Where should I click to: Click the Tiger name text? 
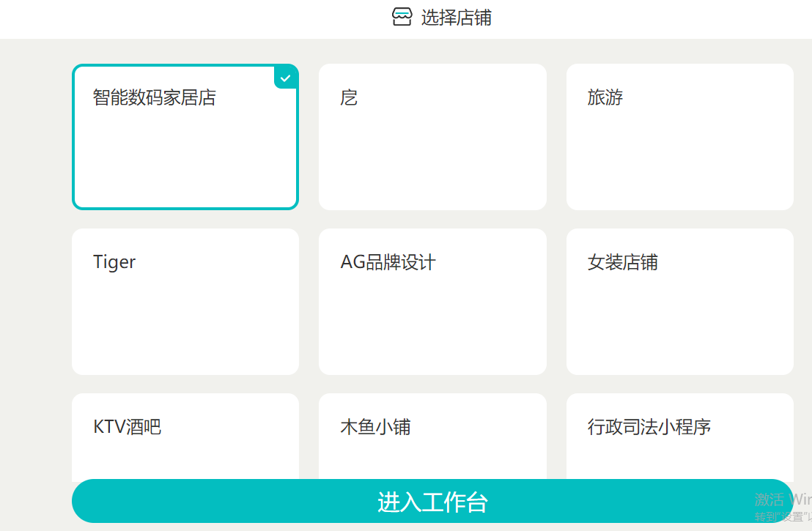coord(114,262)
